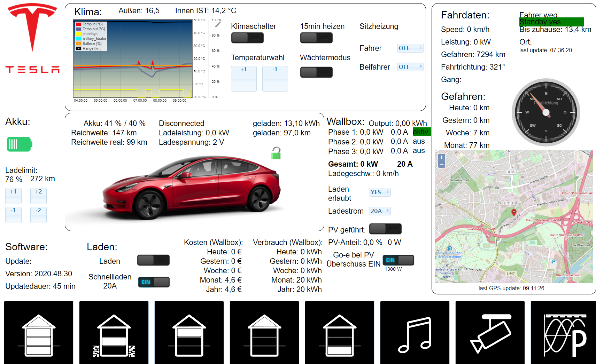Screen dimensions: 596x364
Task: Toggle the 15min heizen switch
Action: pos(316,38)
